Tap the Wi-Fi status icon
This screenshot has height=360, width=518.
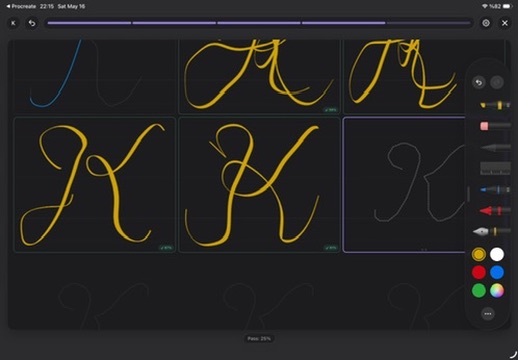tap(485, 6)
